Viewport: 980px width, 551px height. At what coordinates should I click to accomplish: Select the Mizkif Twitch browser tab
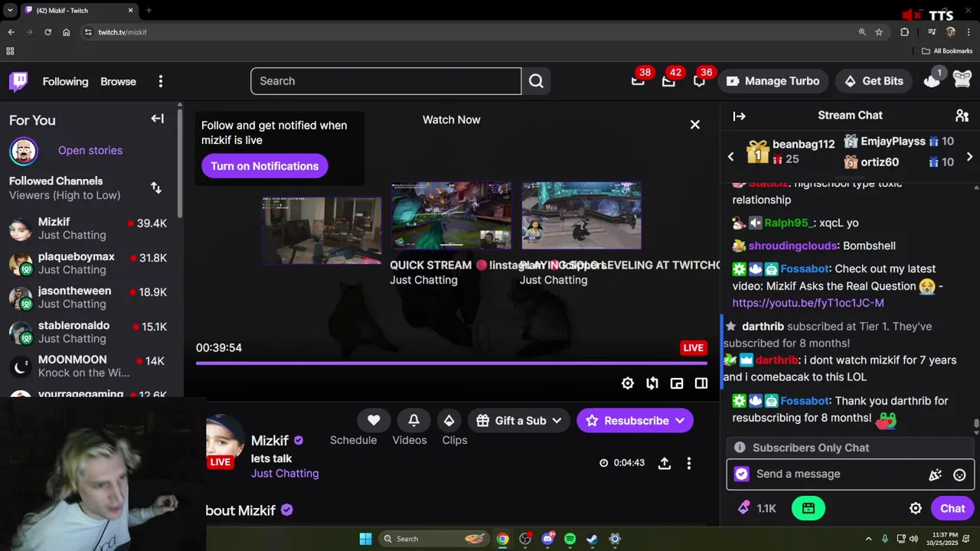[79, 11]
